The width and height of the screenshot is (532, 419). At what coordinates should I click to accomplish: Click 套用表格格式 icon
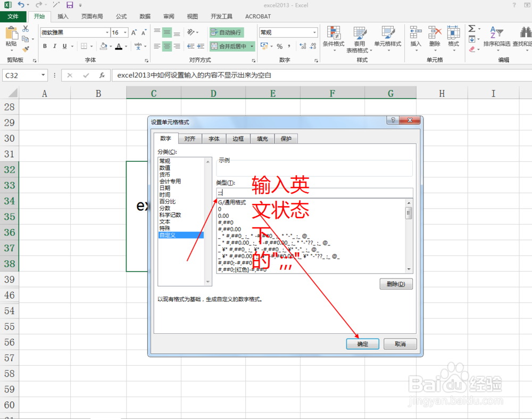[360, 35]
